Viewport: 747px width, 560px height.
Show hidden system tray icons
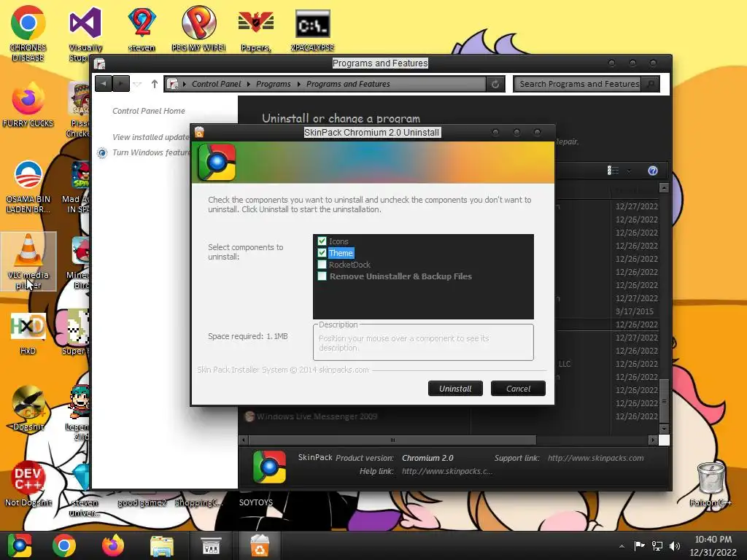622,546
